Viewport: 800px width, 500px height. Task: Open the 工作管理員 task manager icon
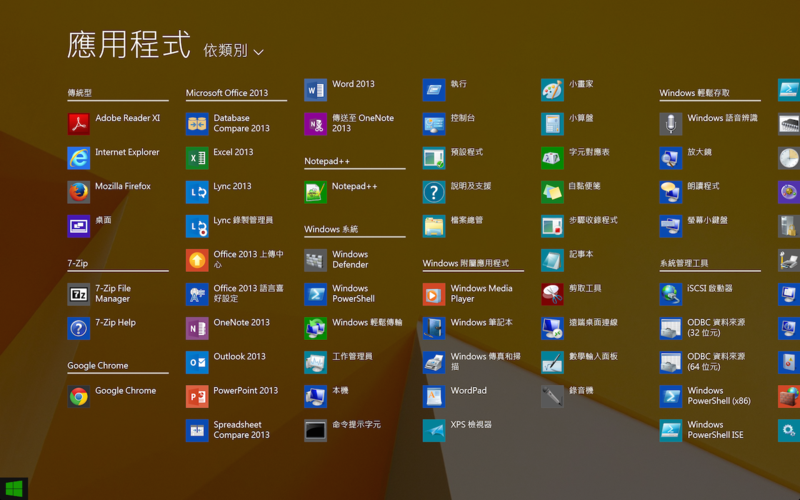315,363
